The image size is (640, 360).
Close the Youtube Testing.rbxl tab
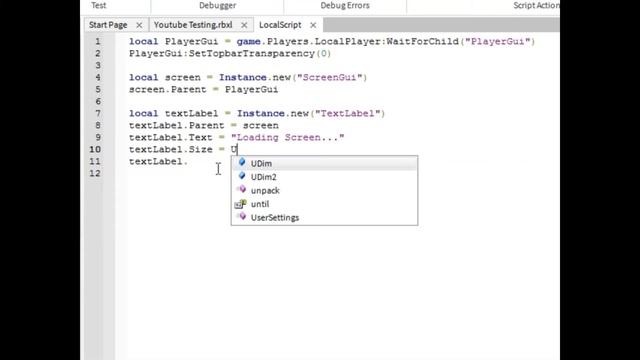pyautogui.click(x=244, y=25)
